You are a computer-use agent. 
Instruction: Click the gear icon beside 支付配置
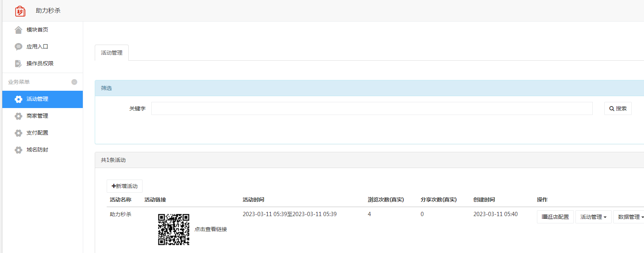click(18, 133)
